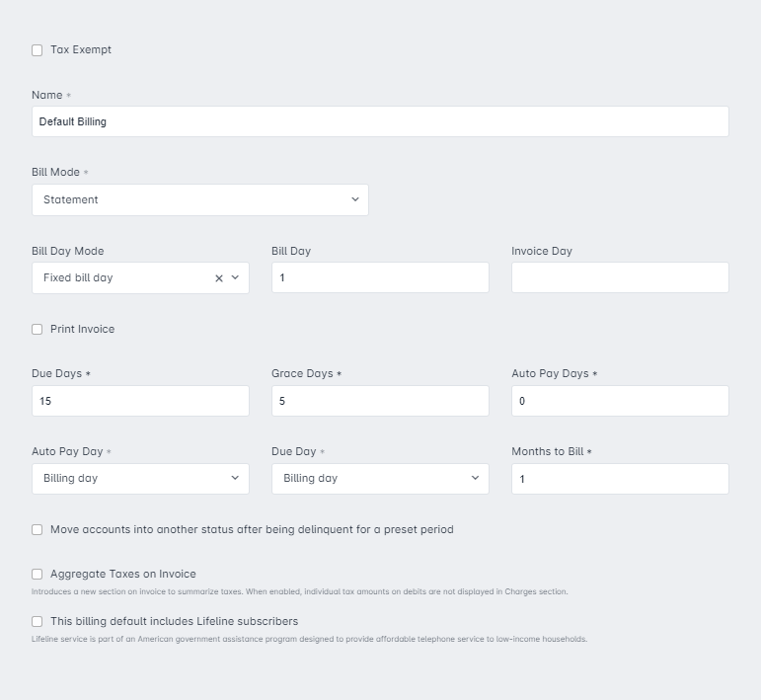
Task: Open the Bill Day Mode dropdown
Action: tap(140, 278)
